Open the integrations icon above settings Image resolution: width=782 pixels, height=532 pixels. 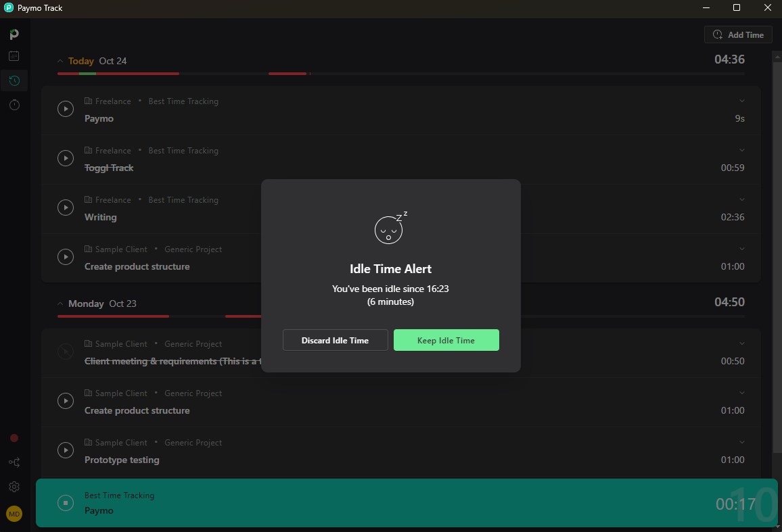(14, 462)
